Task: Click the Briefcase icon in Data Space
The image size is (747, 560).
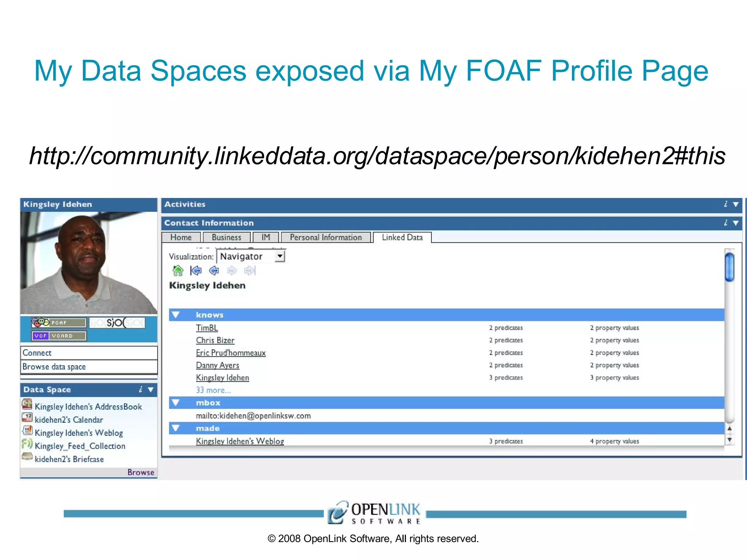Action: (x=27, y=456)
